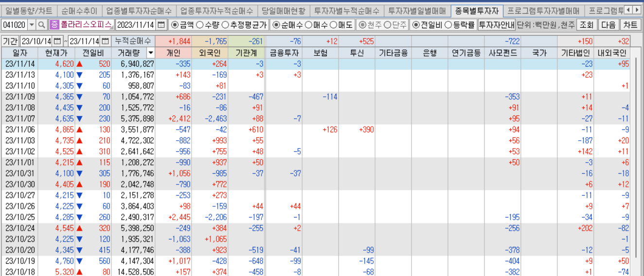644x276 pixels.
Task: Click the 차트 chart button
Action: (x=630, y=25)
